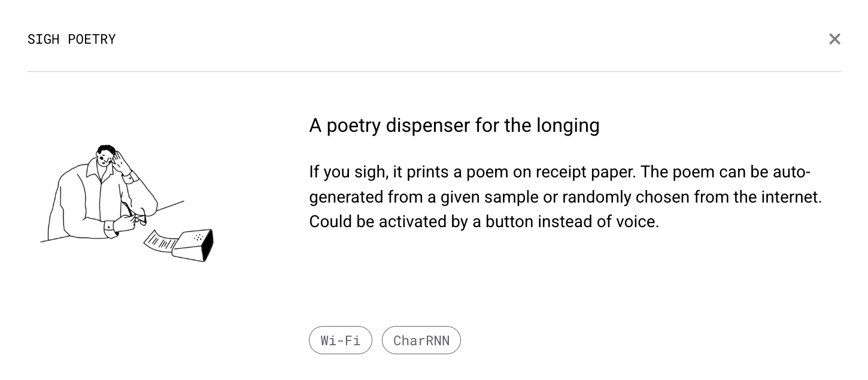
Task: Open the project illustration of the sighing man
Action: pyautogui.click(x=126, y=201)
